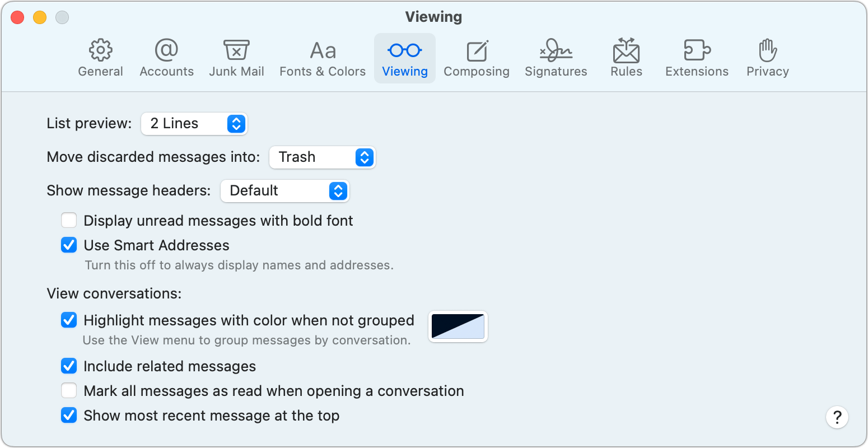868x448 pixels.
Task: Open the General preferences pane
Action: (100, 56)
